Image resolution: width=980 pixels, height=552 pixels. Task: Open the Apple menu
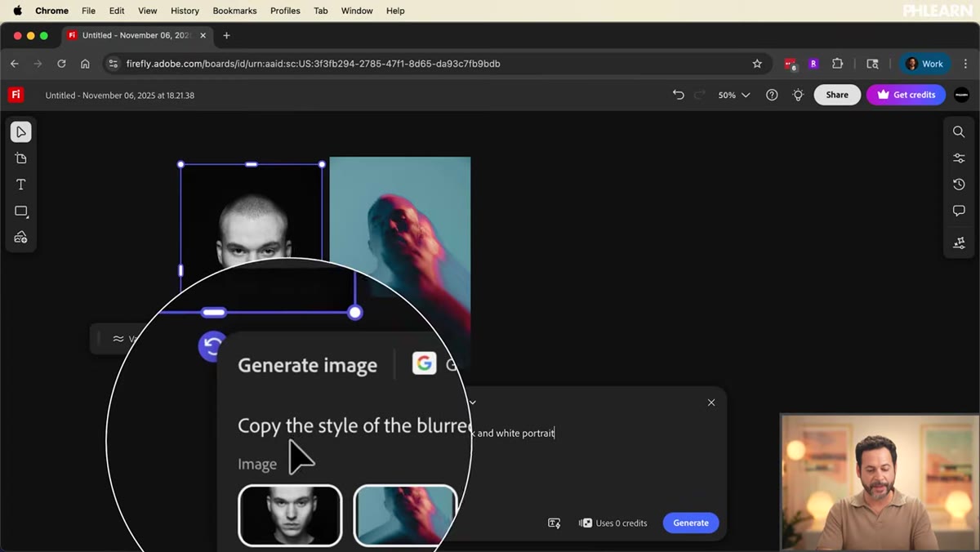click(x=17, y=11)
